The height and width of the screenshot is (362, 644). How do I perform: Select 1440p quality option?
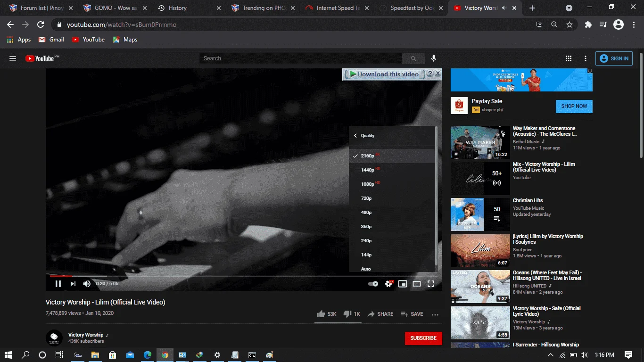(x=392, y=170)
